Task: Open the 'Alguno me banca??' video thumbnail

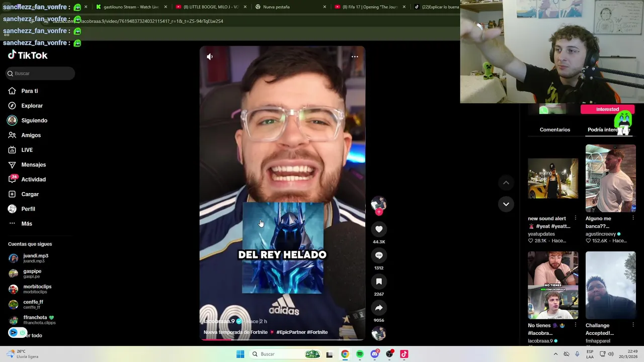Action: coord(611,178)
